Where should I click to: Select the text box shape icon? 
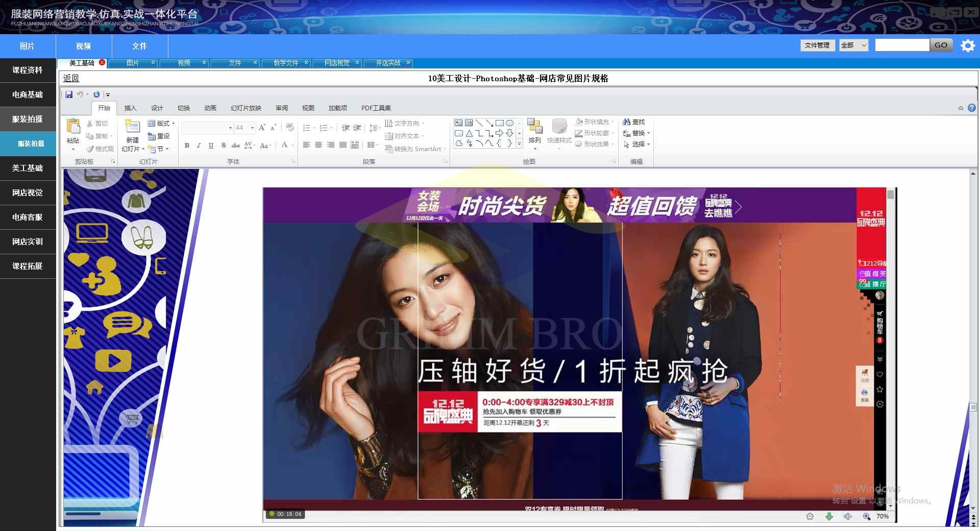click(x=459, y=123)
